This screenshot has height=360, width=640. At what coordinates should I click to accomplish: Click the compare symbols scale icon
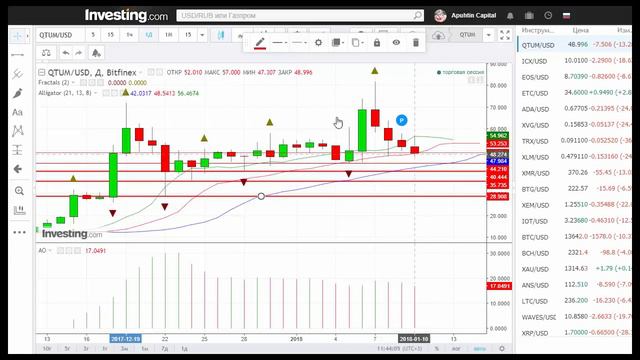(46, 53)
